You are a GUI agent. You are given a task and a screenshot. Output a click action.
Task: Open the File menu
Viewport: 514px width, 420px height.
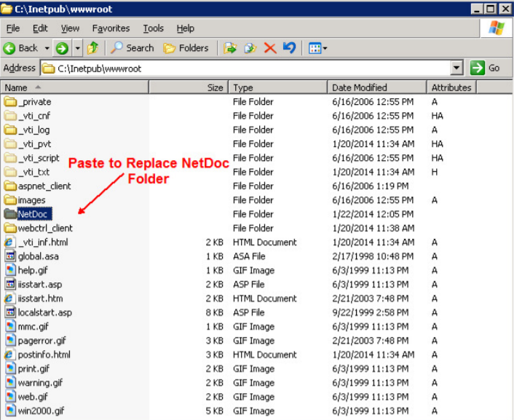click(13, 28)
